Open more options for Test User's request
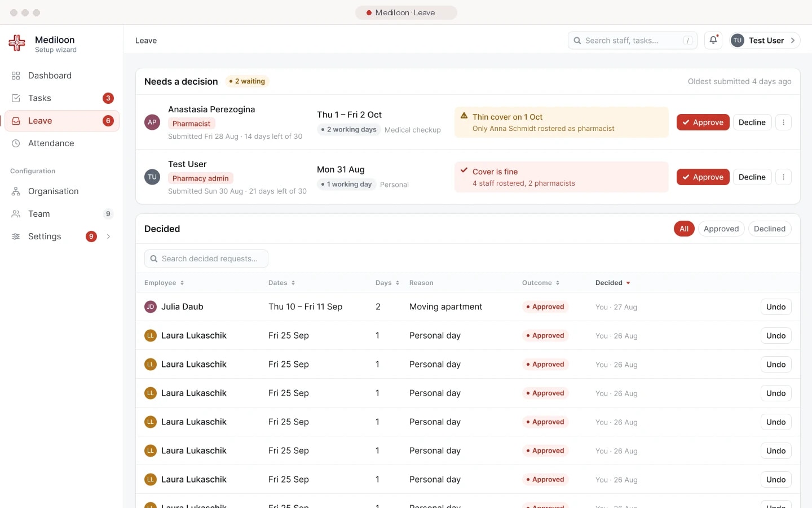Screen dimensions: 812x508 click(x=783, y=177)
